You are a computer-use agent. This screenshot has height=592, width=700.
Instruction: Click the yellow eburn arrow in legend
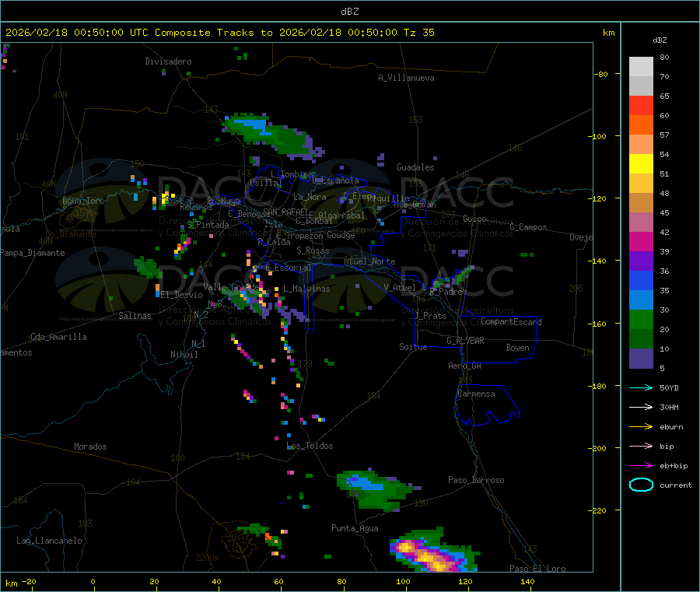[x=641, y=427]
